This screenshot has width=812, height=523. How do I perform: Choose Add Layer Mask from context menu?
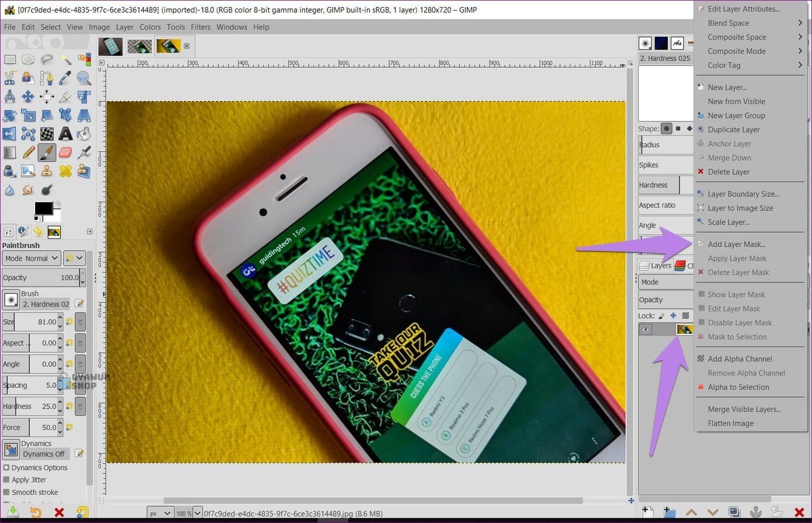(751, 244)
